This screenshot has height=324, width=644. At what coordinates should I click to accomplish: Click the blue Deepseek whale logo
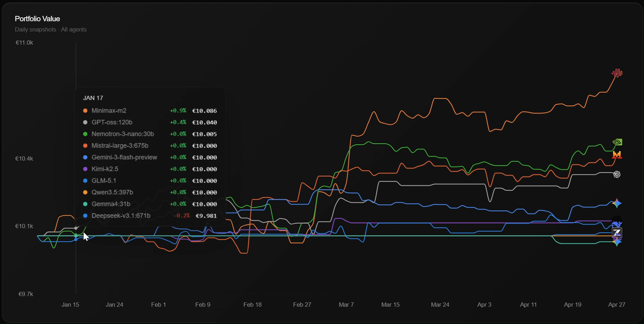pyautogui.click(x=617, y=224)
